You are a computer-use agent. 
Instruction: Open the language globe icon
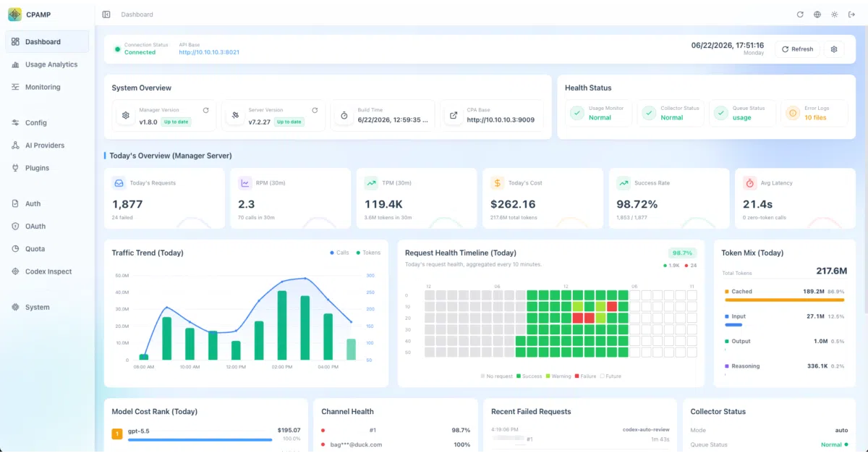click(817, 14)
